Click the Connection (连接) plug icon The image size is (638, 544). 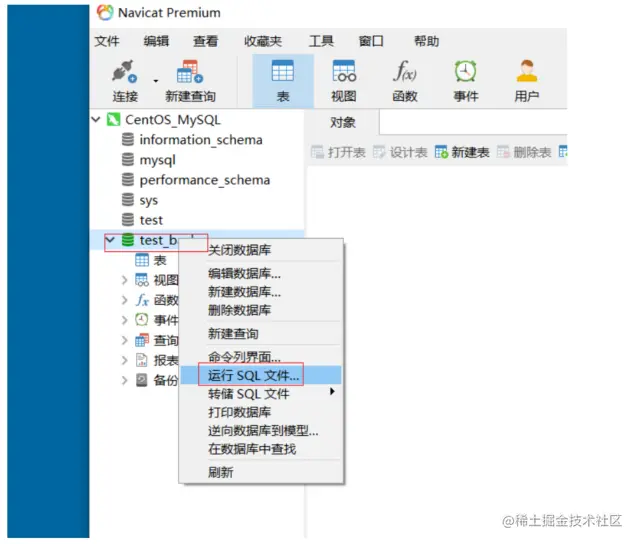point(124,72)
